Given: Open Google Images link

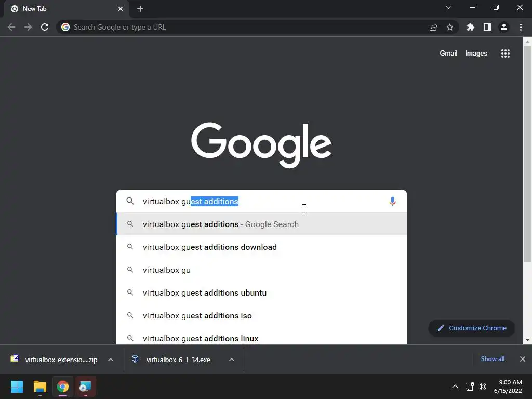Looking at the screenshot, I should pyautogui.click(x=476, y=54).
